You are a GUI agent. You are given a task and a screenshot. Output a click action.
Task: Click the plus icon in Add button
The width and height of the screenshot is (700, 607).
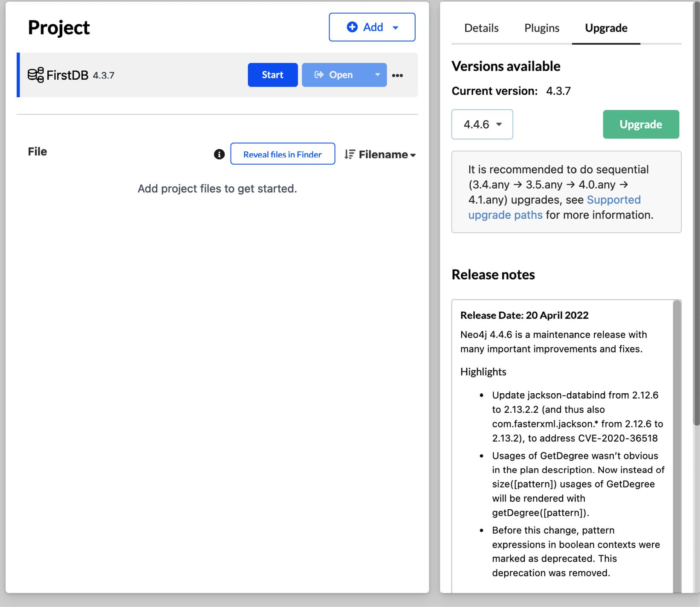pyautogui.click(x=352, y=27)
